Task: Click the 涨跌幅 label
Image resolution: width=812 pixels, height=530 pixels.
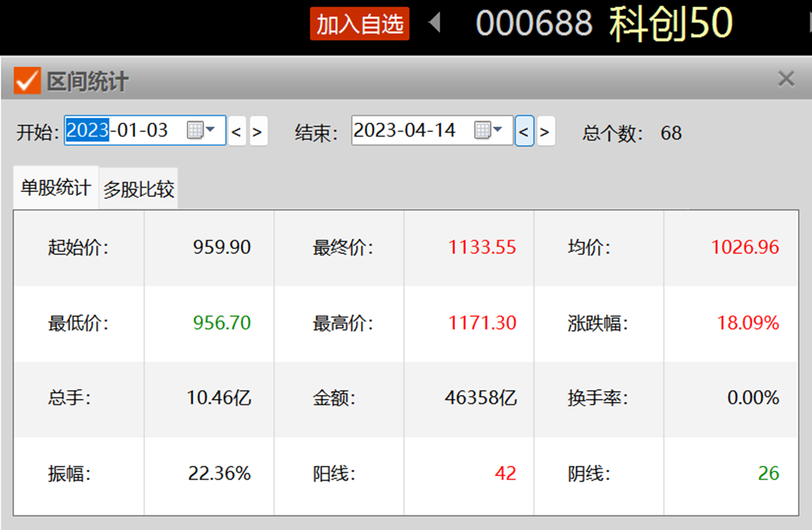Action: coord(597,323)
